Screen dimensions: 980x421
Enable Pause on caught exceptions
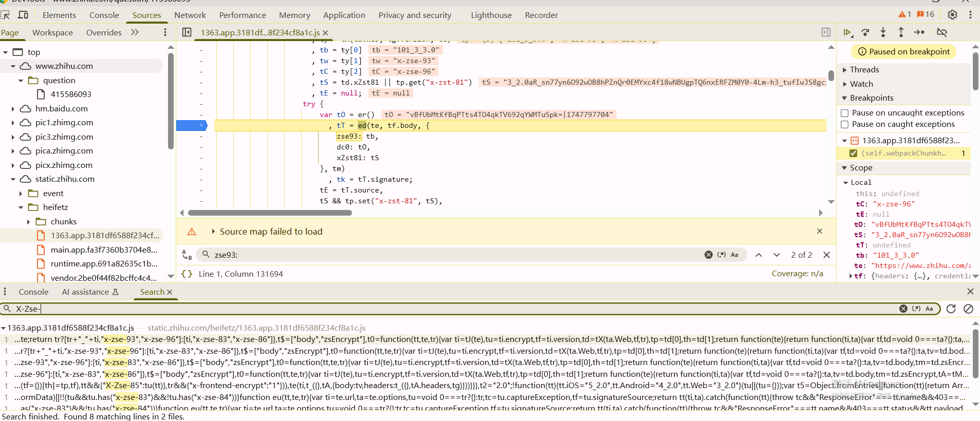tap(844, 124)
